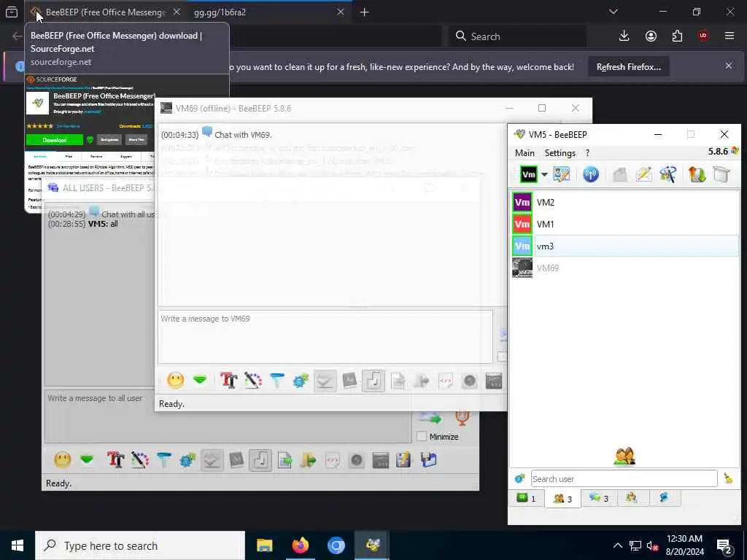This screenshot has width=747, height=560.
Task: Toggle the sound note button in ALL USERS toolbar
Action: pyautogui.click(x=260, y=460)
